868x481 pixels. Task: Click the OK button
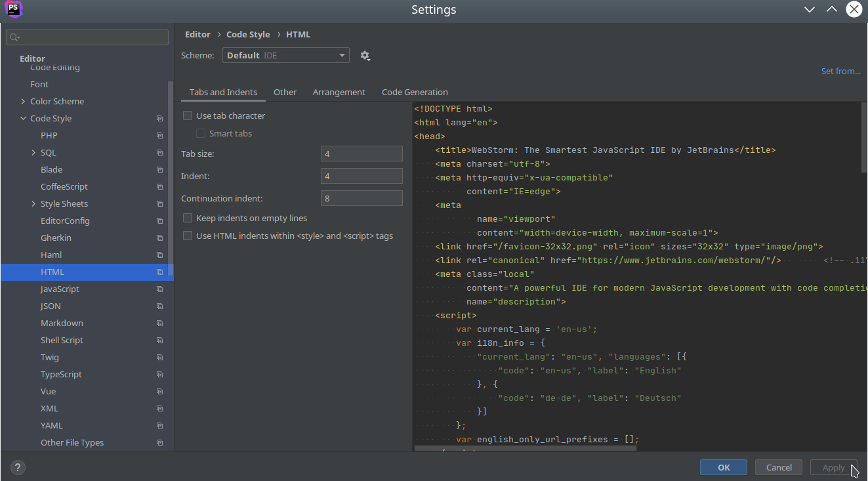724,467
